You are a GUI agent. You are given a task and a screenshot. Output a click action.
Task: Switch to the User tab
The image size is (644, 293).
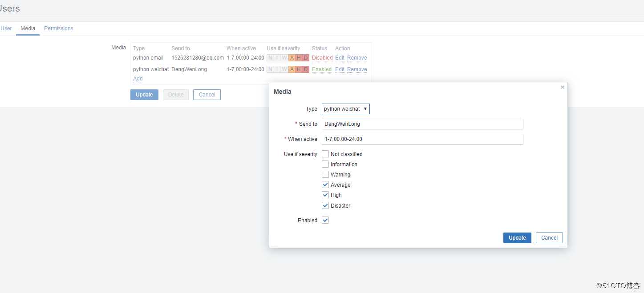(6, 28)
